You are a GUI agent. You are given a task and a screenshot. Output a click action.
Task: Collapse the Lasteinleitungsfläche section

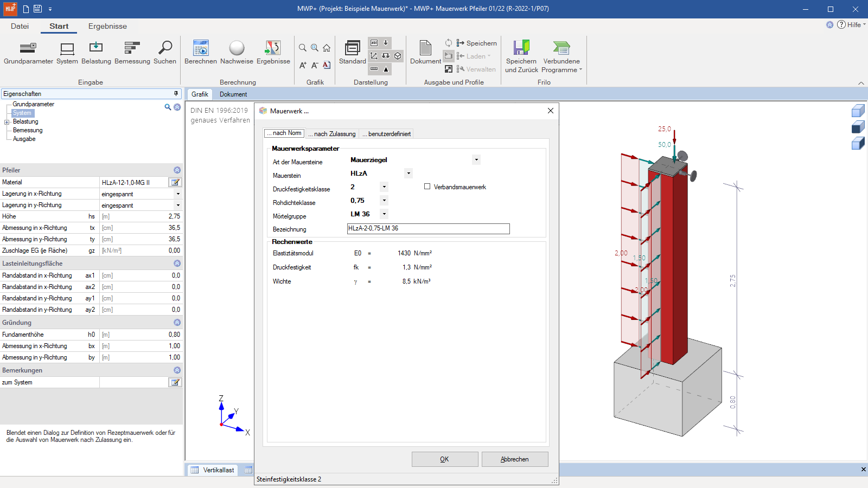(x=177, y=264)
